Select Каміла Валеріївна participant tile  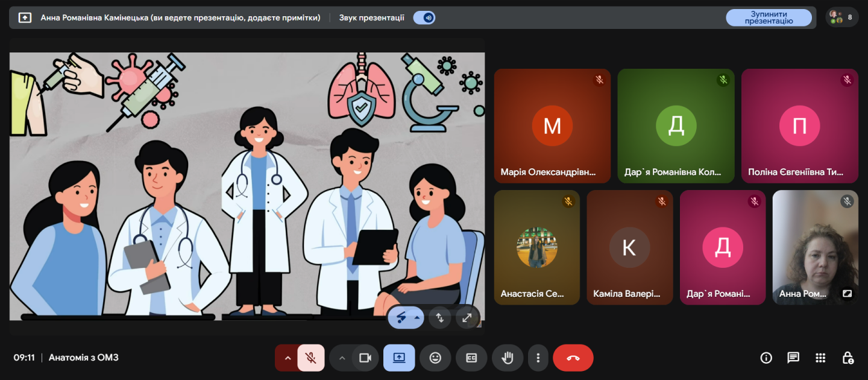click(630, 247)
